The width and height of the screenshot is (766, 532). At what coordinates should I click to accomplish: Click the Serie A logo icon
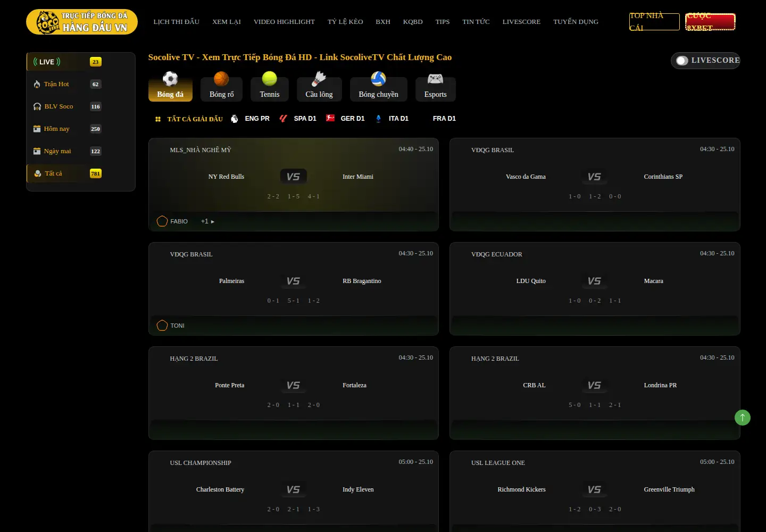pyautogui.click(x=378, y=119)
